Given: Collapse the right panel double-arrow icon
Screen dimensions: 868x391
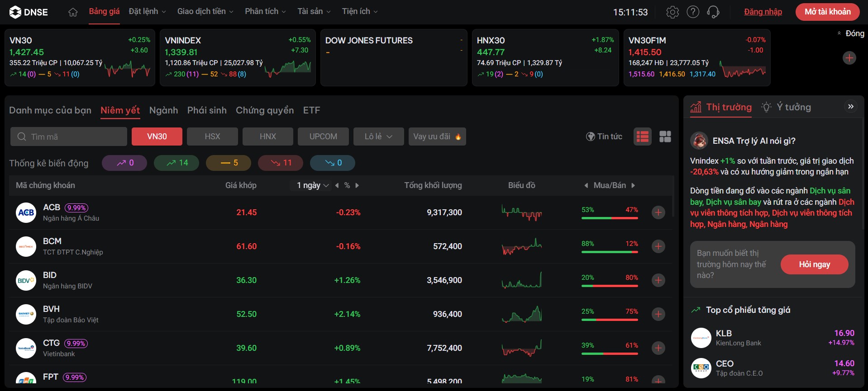Looking at the screenshot, I should (x=851, y=107).
